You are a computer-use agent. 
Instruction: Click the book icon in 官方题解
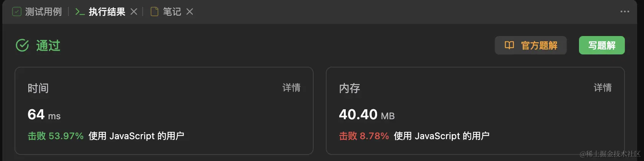pos(509,45)
